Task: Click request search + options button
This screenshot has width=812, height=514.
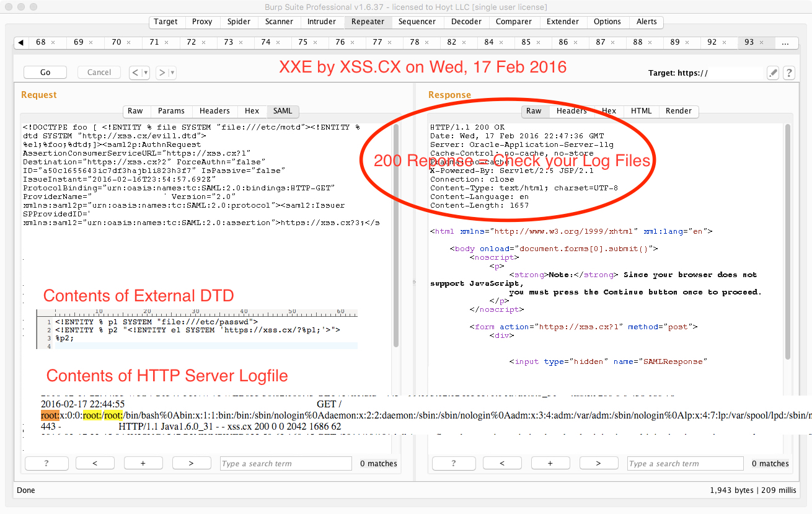Action: point(143,463)
